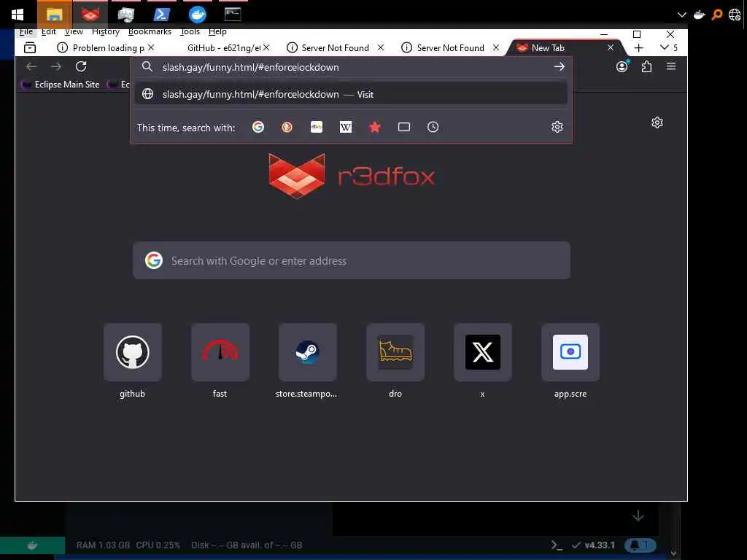747x560 pixels.
Task: Click Docker notifications bell badge
Action: click(x=640, y=545)
